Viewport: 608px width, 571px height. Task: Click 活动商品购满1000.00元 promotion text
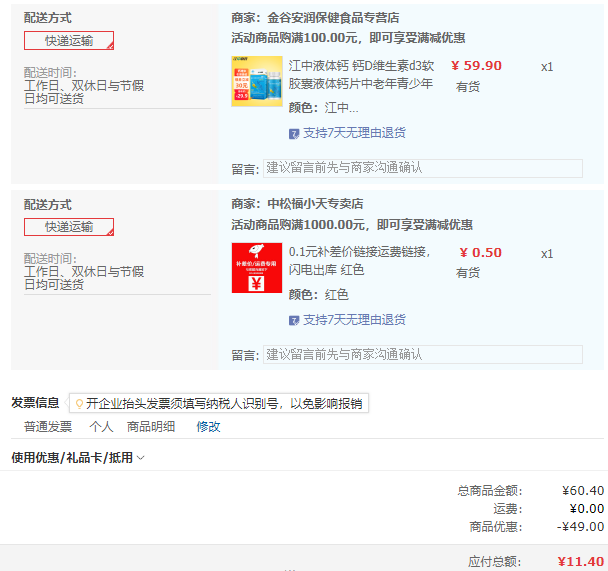click(352, 225)
